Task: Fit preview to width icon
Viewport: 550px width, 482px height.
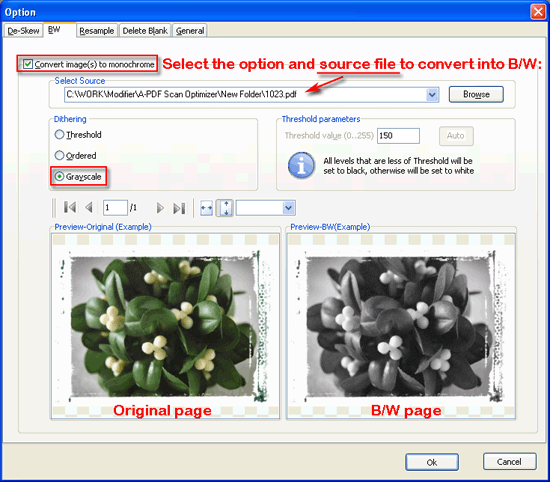Action: 206,208
